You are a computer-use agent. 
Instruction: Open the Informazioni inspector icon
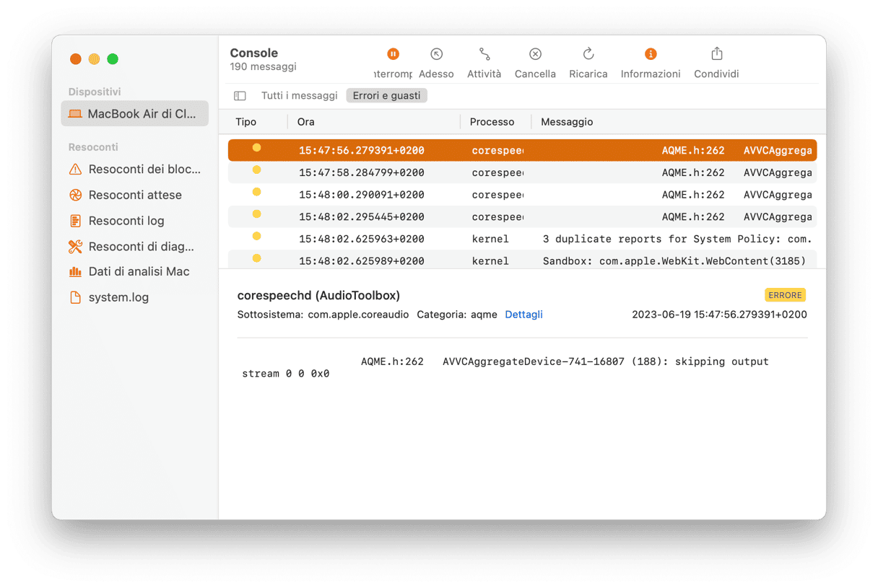coord(650,54)
